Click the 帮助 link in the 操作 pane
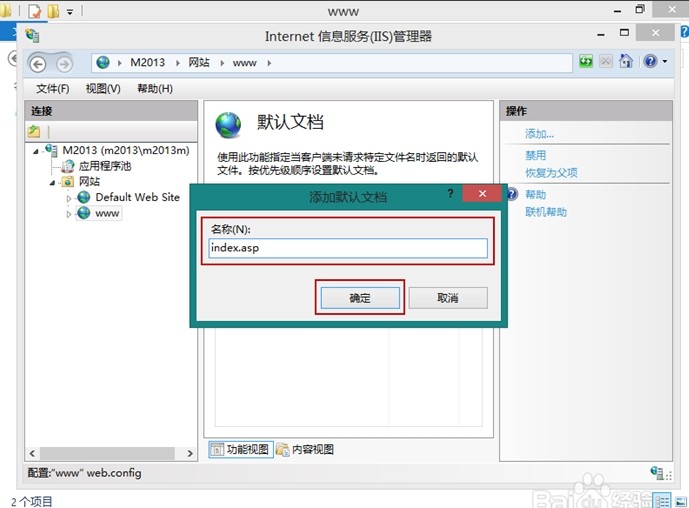This screenshot has height=508, width=689. coord(535,194)
